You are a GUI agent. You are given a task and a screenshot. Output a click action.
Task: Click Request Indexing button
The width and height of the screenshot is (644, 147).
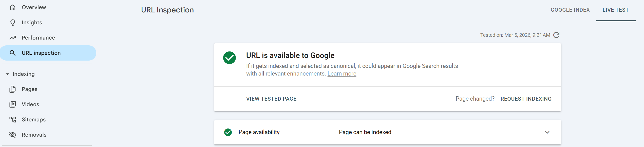click(x=526, y=99)
